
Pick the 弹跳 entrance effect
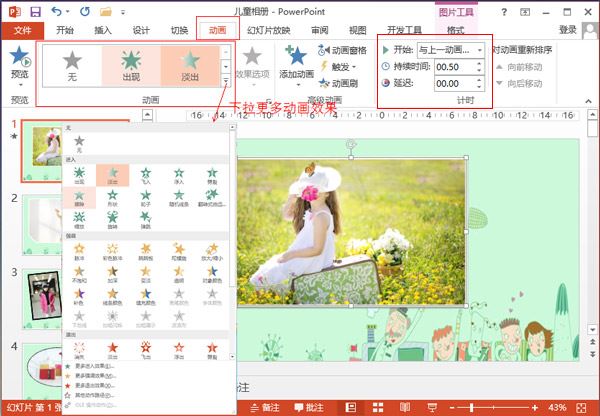[x=146, y=220]
